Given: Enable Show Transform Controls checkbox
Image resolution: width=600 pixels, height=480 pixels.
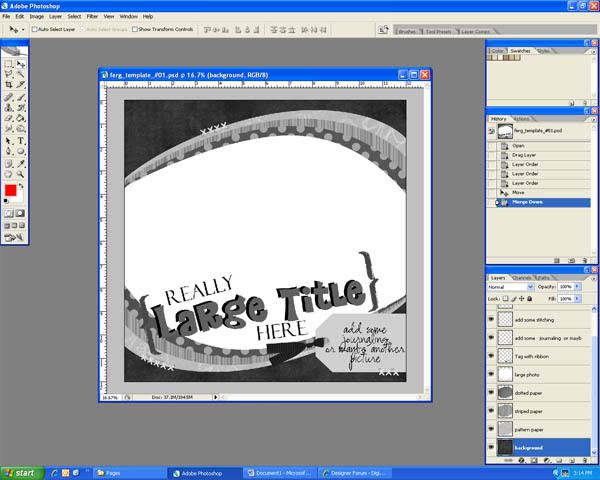Looking at the screenshot, I should pyautogui.click(x=133, y=30).
